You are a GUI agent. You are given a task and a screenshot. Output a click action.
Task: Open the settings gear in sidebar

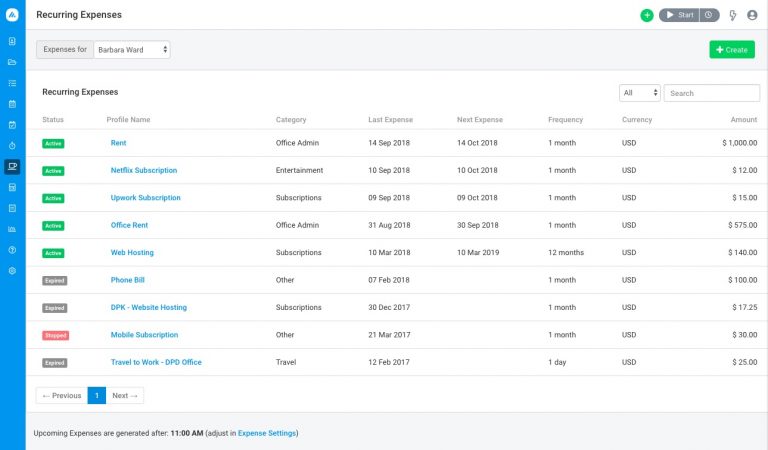click(12, 271)
